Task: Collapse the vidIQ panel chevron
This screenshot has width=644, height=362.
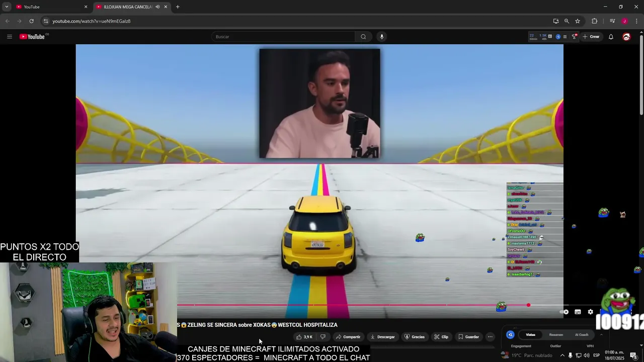Action: pos(601,335)
